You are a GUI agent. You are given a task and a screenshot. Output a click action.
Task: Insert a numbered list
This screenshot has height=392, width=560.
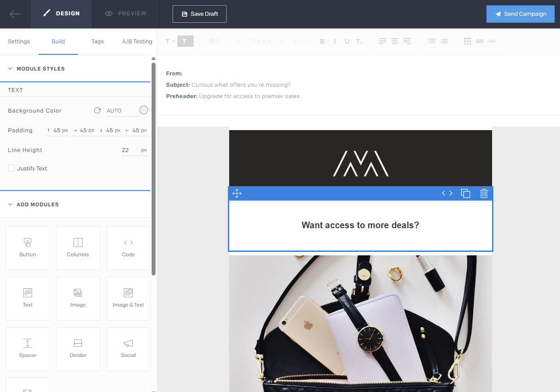point(432,41)
